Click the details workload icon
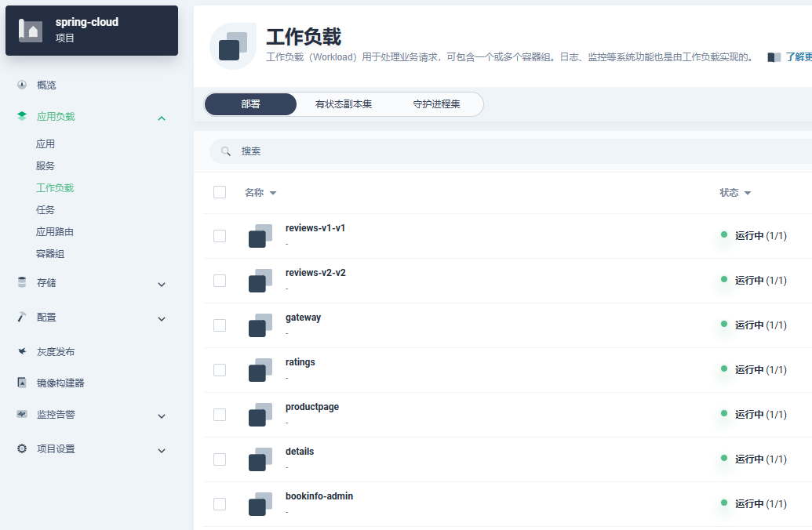This screenshot has height=530, width=812. click(x=260, y=459)
